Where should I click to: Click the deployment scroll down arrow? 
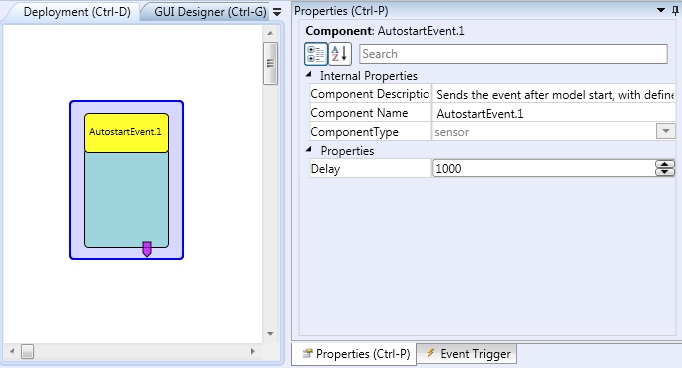270,334
